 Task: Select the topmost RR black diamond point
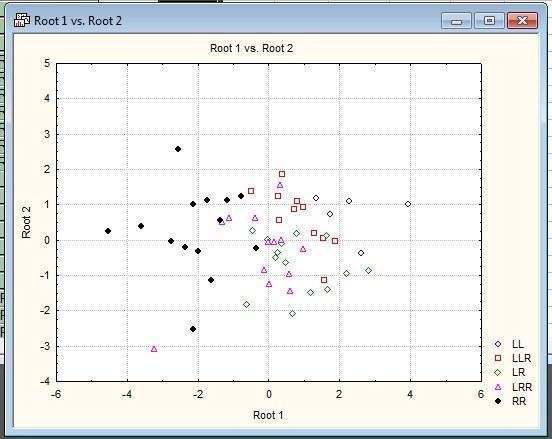[178, 149]
